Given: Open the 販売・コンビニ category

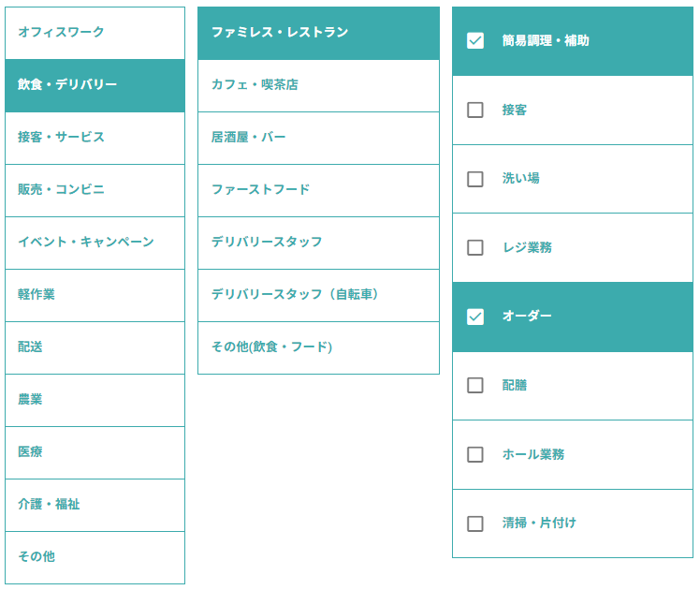Looking at the screenshot, I should 95,190.
